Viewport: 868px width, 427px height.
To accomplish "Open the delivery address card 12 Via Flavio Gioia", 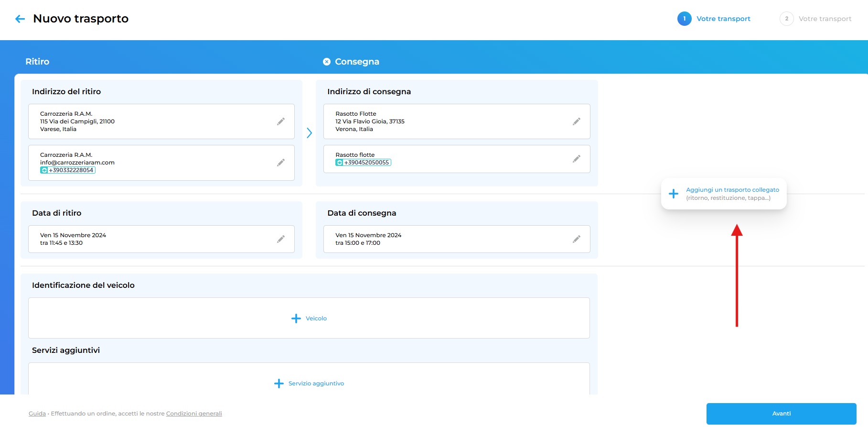I will 457,121.
